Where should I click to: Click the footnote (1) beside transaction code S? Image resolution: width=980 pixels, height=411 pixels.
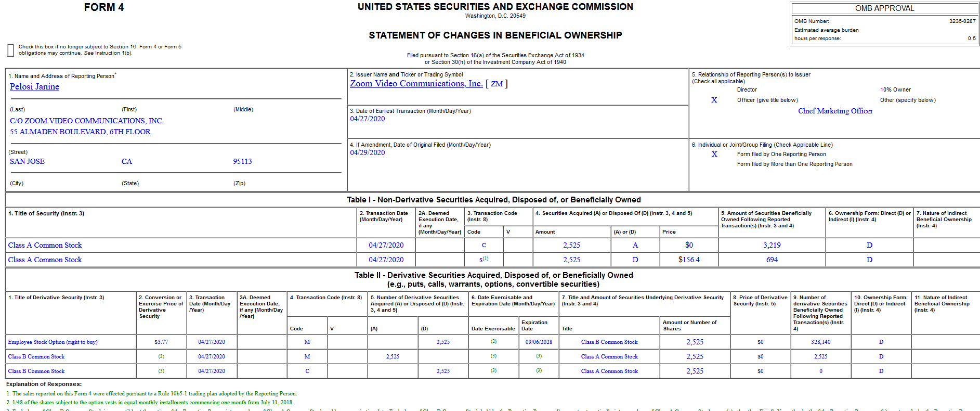(x=485, y=258)
